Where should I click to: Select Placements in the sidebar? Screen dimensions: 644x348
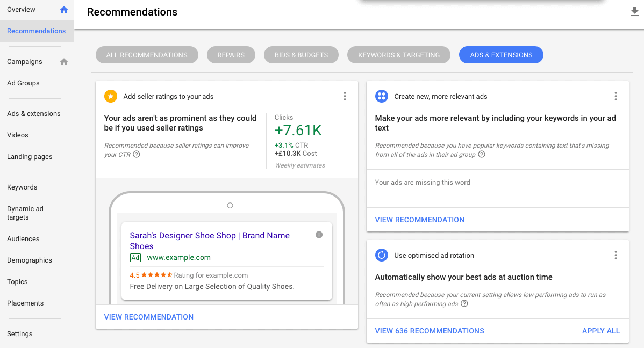25,303
